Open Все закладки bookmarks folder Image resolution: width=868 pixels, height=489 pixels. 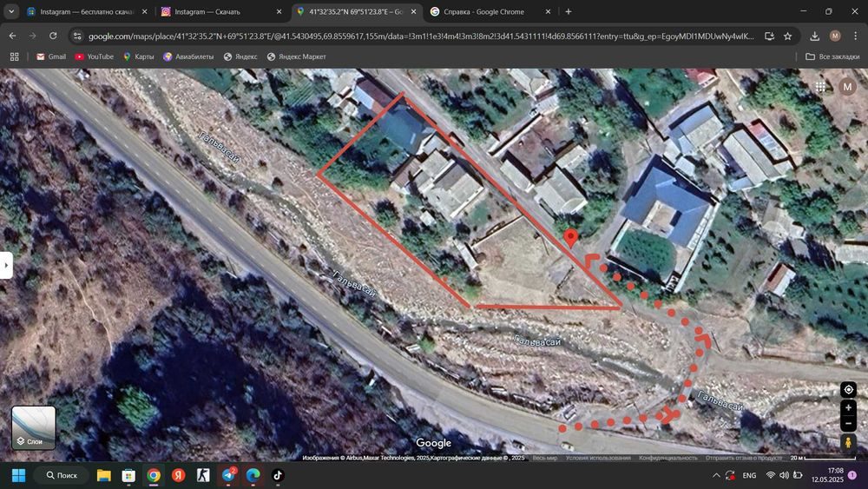click(832, 56)
